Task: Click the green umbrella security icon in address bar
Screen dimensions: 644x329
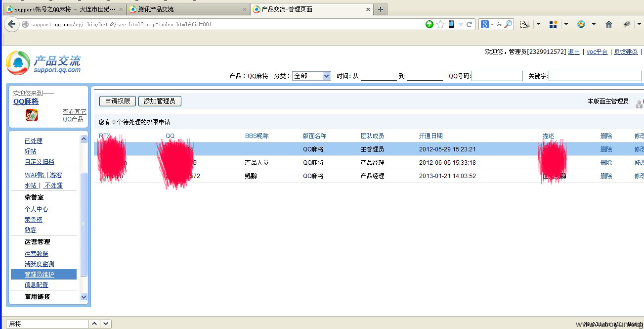Action: (429, 24)
